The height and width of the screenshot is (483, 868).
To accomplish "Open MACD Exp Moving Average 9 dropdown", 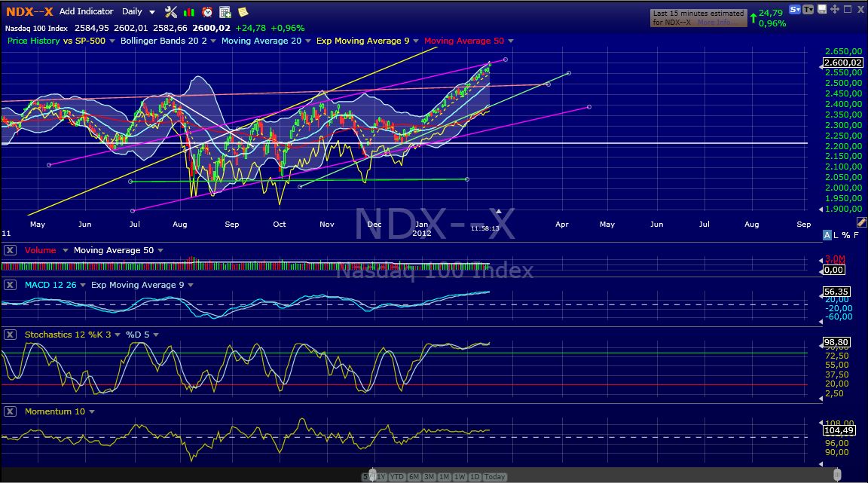I will pyautogui.click(x=191, y=286).
